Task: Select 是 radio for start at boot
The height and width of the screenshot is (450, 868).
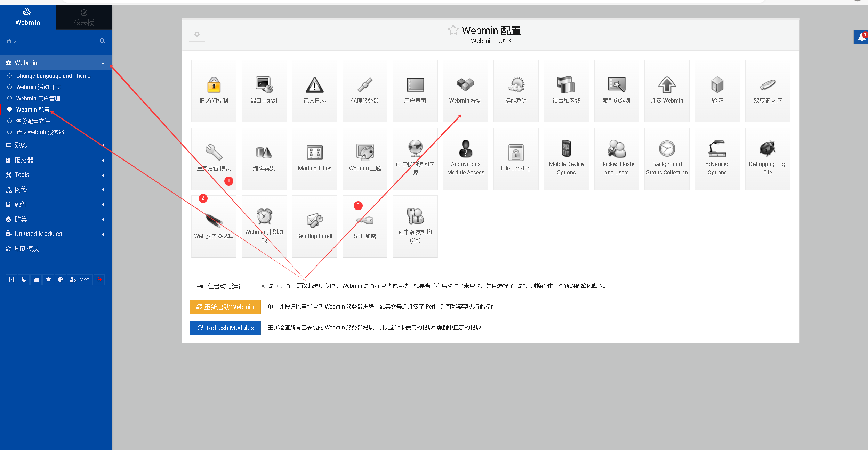Action: point(263,286)
